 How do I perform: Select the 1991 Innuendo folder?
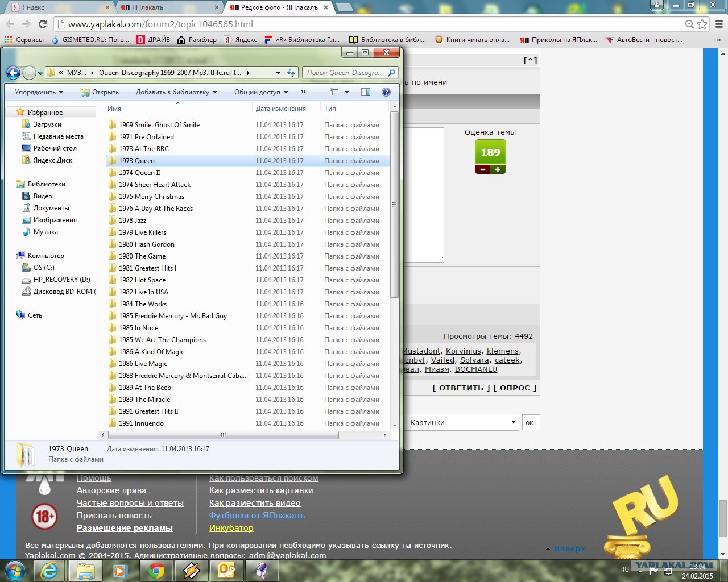pyautogui.click(x=247, y=423)
